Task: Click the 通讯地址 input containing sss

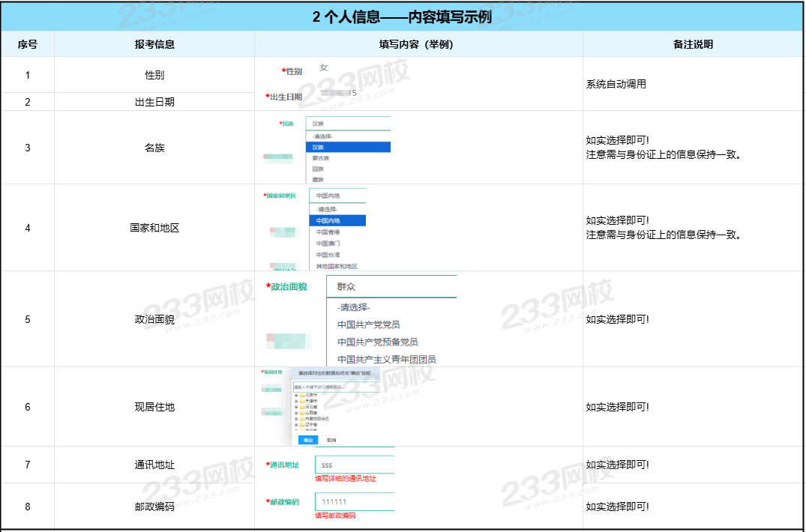Action: click(355, 465)
